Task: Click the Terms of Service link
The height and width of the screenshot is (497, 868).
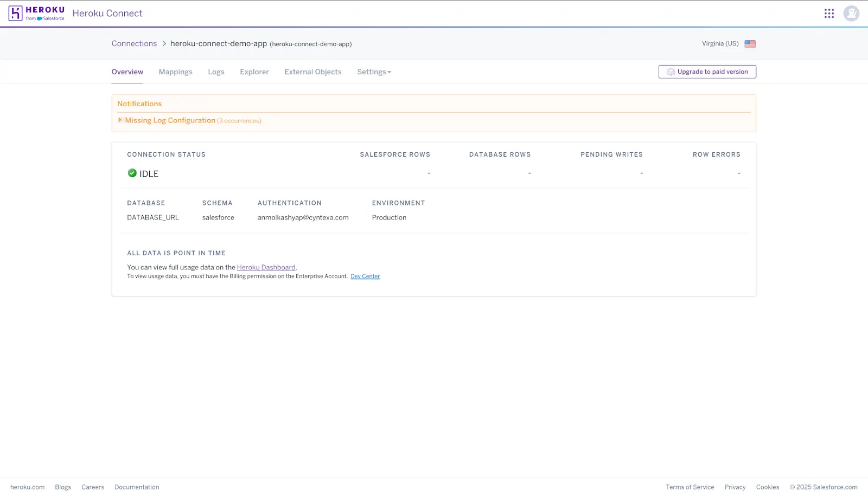Action: pos(690,487)
